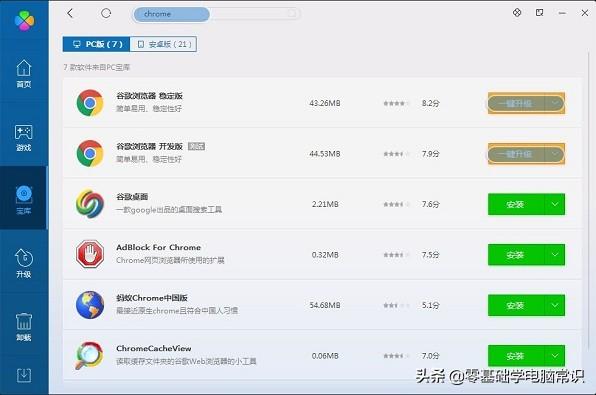Open upgrade options arrow for 谷歌浏览器 稳定版
Image resolution: width=596 pixels, height=395 pixels.
555,103
